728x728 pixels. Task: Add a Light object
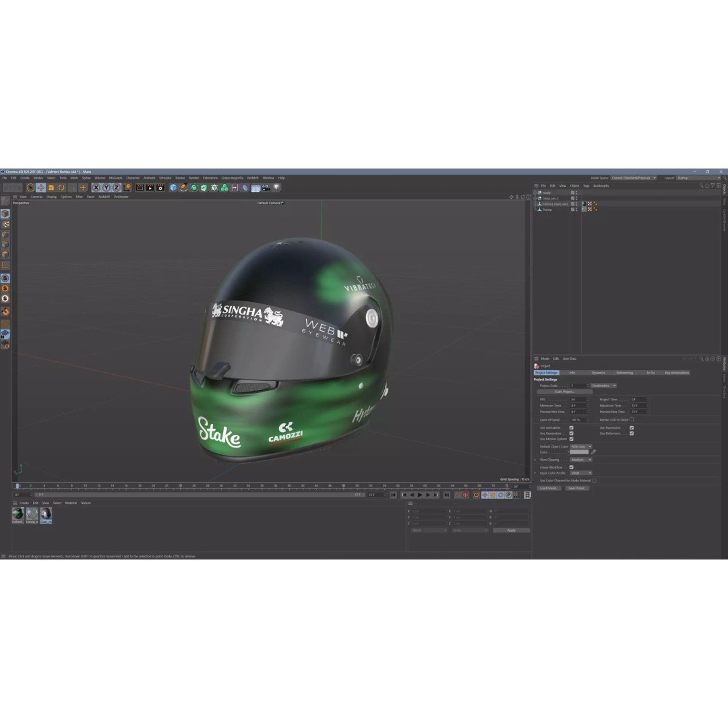click(276, 187)
